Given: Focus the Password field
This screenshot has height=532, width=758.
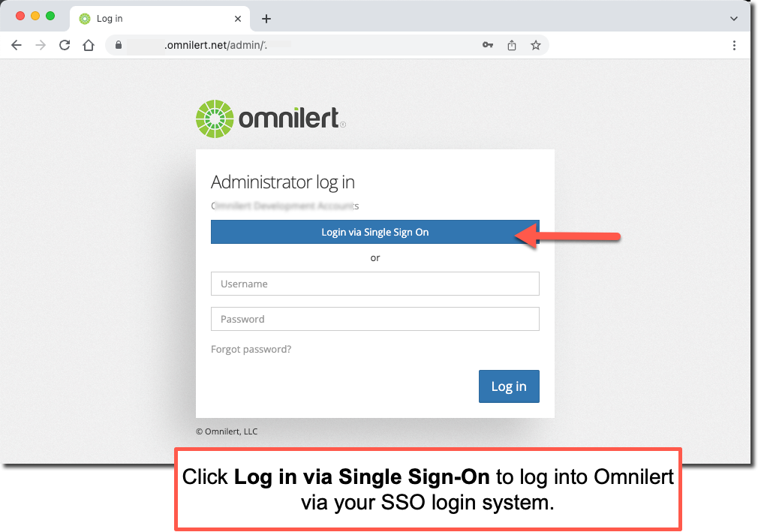Looking at the screenshot, I should pos(375,319).
